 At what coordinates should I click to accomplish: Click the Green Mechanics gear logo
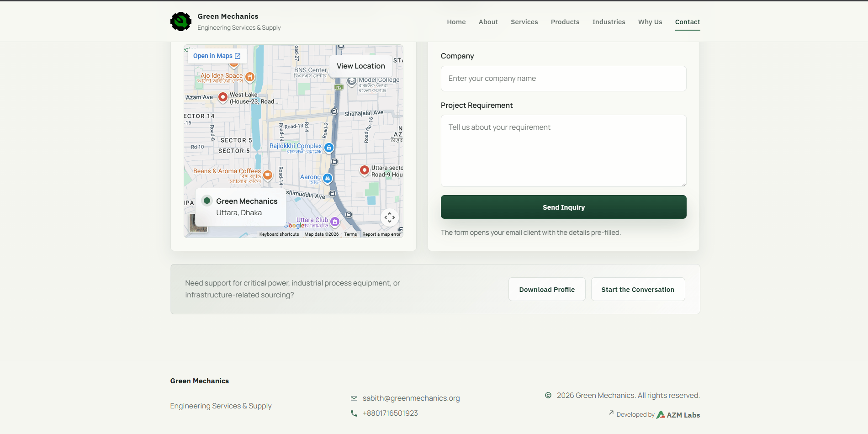pos(181,21)
